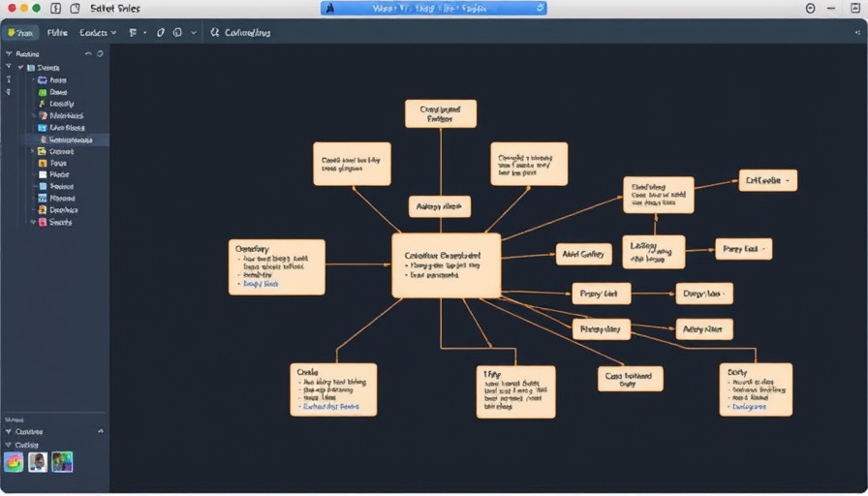The height and width of the screenshot is (496, 868).
Task: Click the magnifier search icon in the toolbar
Action: (x=215, y=33)
